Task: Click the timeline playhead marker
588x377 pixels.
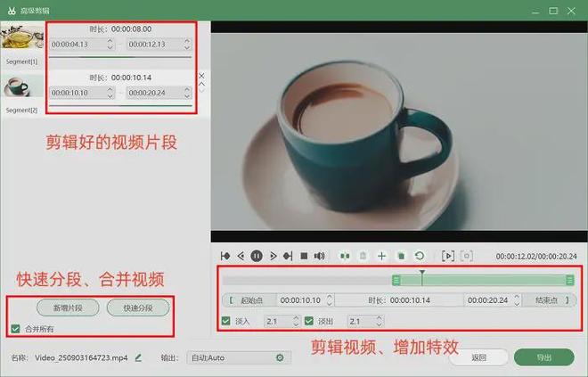Action: tap(422, 274)
